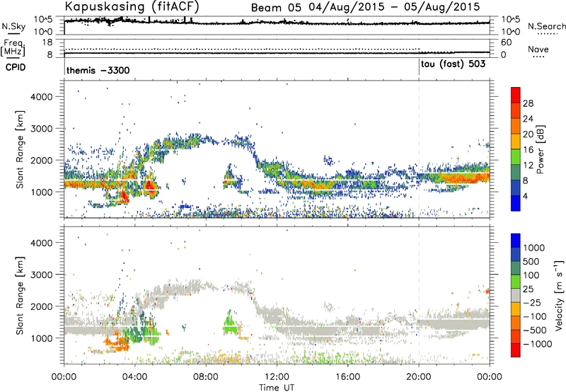Click the '3000' tick on the power panel axis
566x392 pixels.
tap(42, 129)
